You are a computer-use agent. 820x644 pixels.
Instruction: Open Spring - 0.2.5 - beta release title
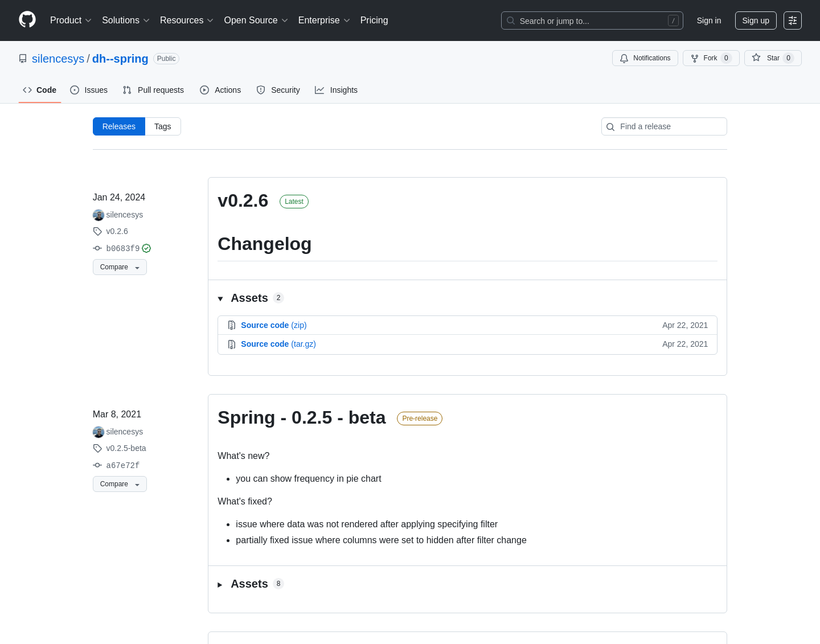(302, 417)
